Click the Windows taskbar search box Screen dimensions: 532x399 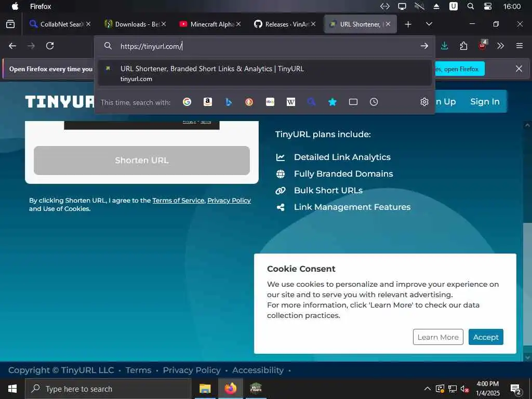108,389
